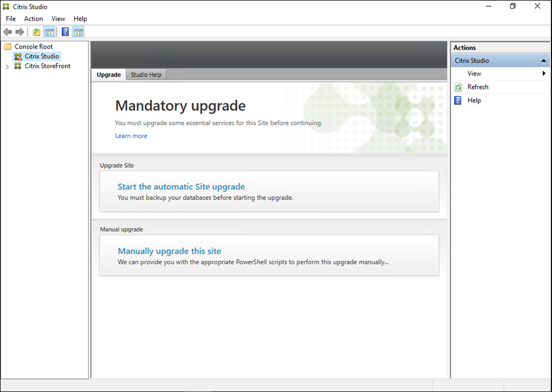The height and width of the screenshot is (392, 552).
Task: Open the View submenu arrow in Actions
Action: click(544, 73)
